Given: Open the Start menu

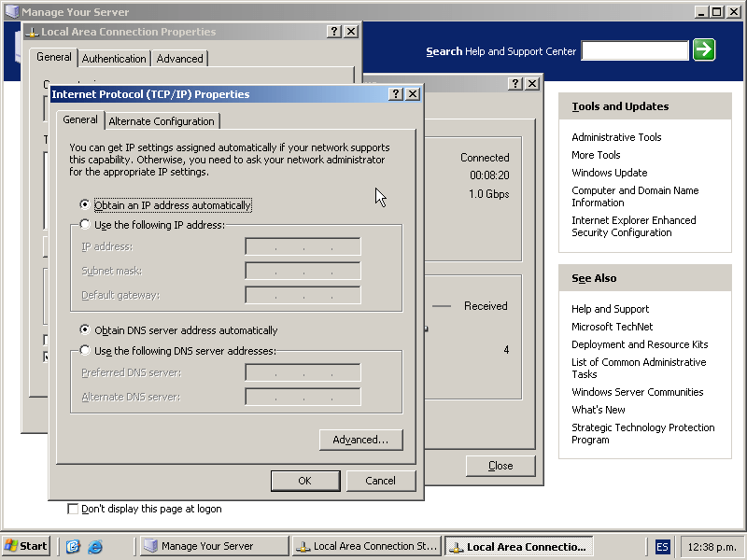Looking at the screenshot, I should tap(26, 547).
